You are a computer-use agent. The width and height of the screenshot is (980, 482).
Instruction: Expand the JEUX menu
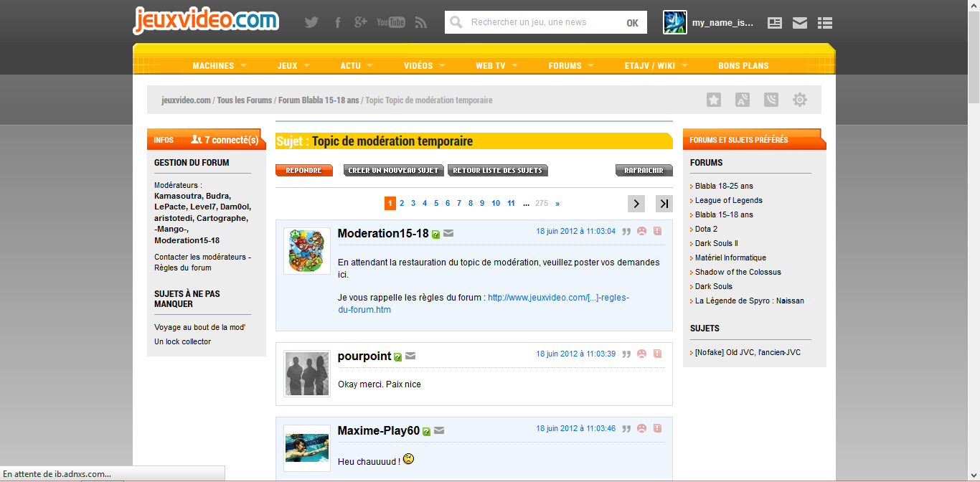(x=293, y=65)
